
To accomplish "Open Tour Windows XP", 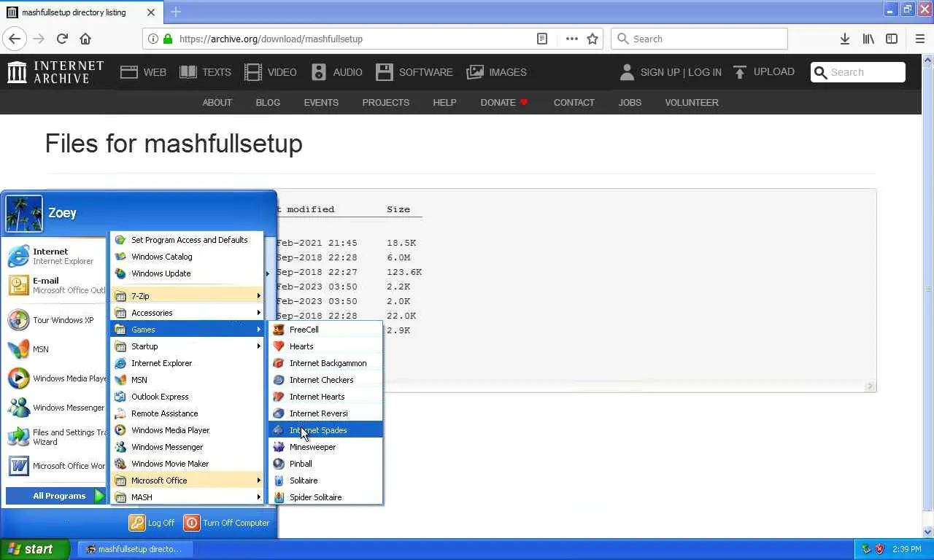I will [55, 320].
